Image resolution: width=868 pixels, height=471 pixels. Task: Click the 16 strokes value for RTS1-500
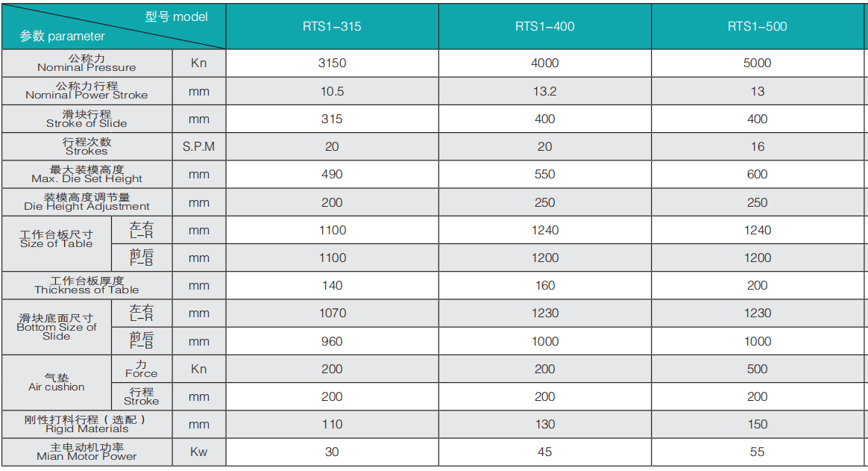coord(758,146)
